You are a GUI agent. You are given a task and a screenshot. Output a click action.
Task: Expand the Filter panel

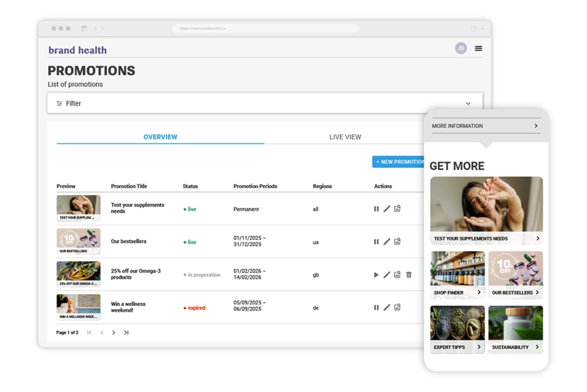coord(468,103)
